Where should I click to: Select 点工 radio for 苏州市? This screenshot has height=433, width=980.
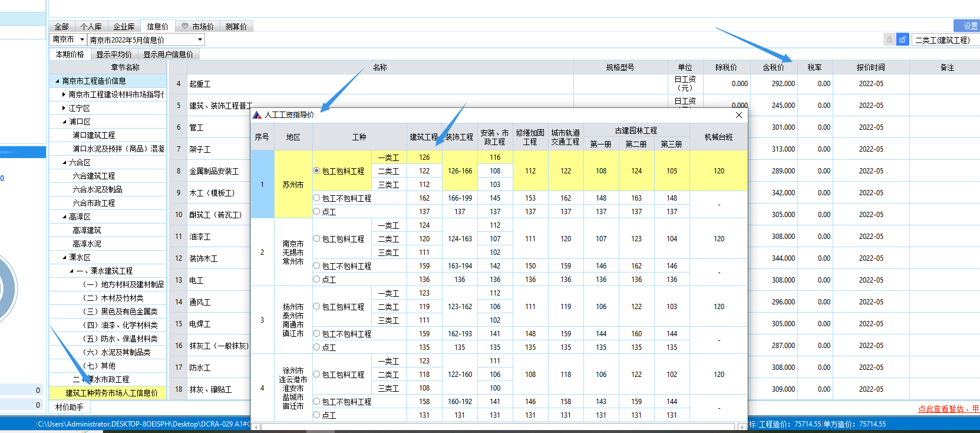(316, 211)
